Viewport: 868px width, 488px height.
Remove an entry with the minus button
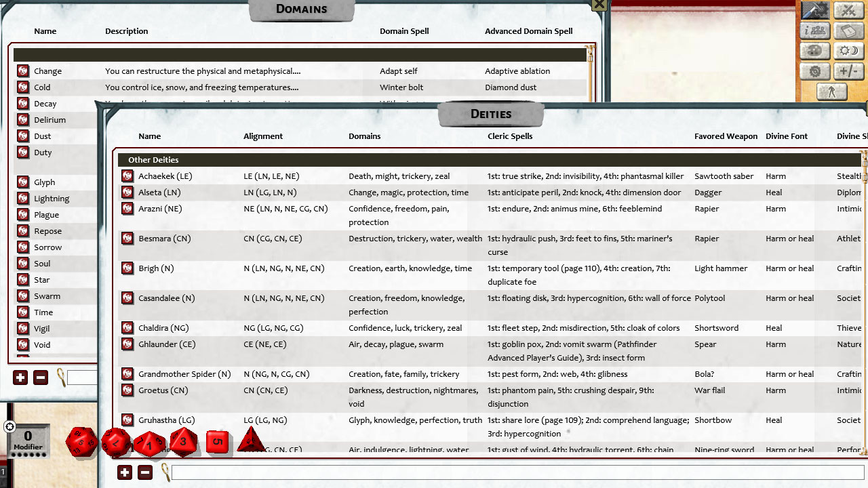click(x=144, y=472)
